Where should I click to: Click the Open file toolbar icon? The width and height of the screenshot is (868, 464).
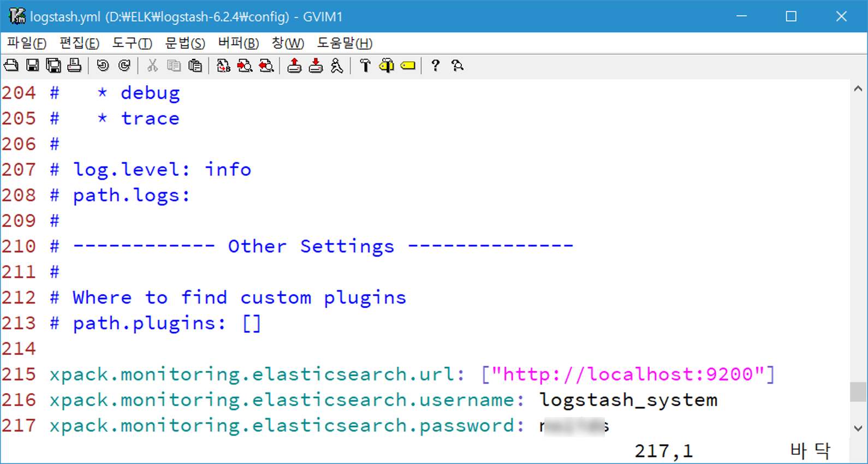point(11,66)
